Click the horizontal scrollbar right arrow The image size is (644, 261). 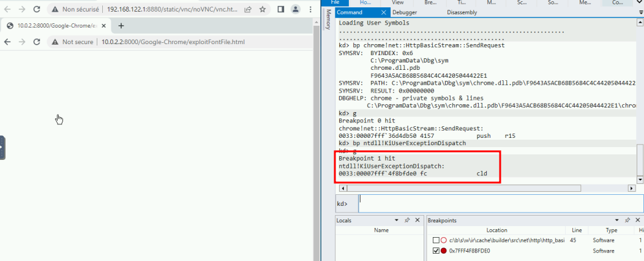[x=632, y=188]
